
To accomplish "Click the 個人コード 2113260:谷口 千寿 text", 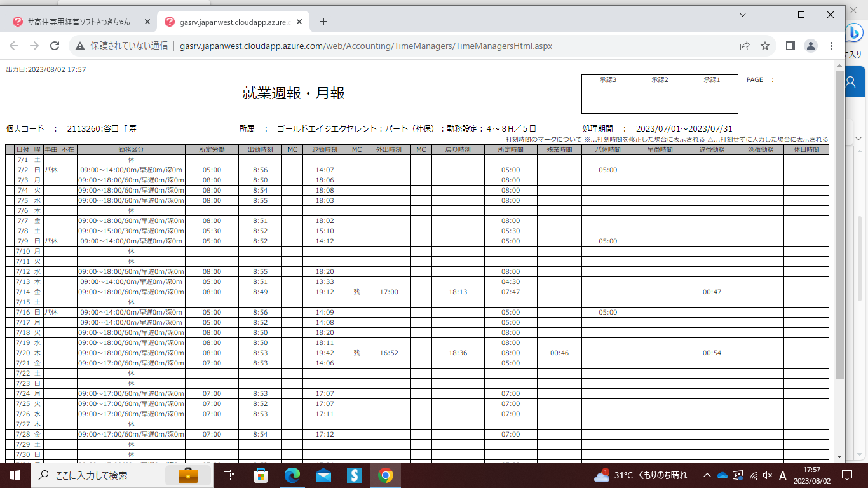I will 71,128.
